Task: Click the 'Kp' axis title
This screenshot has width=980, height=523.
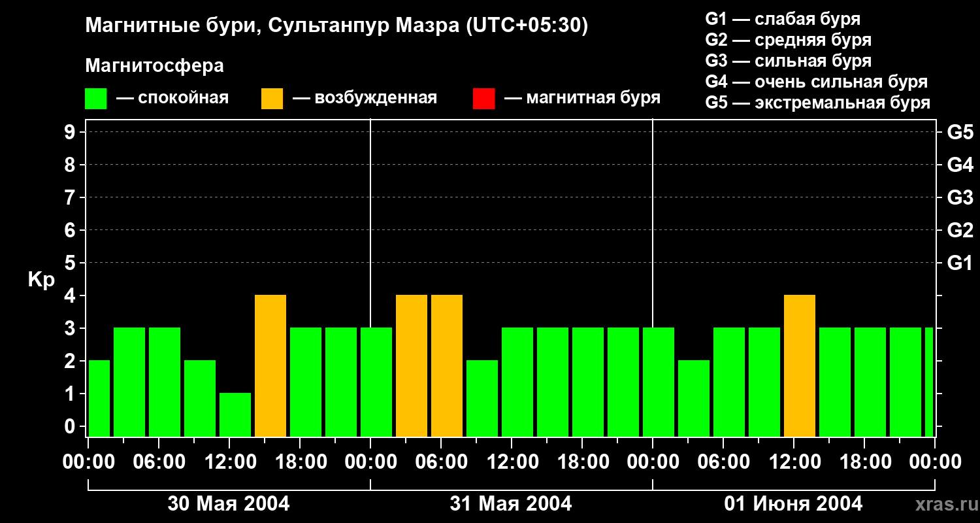Action: (x=41, y=280)
